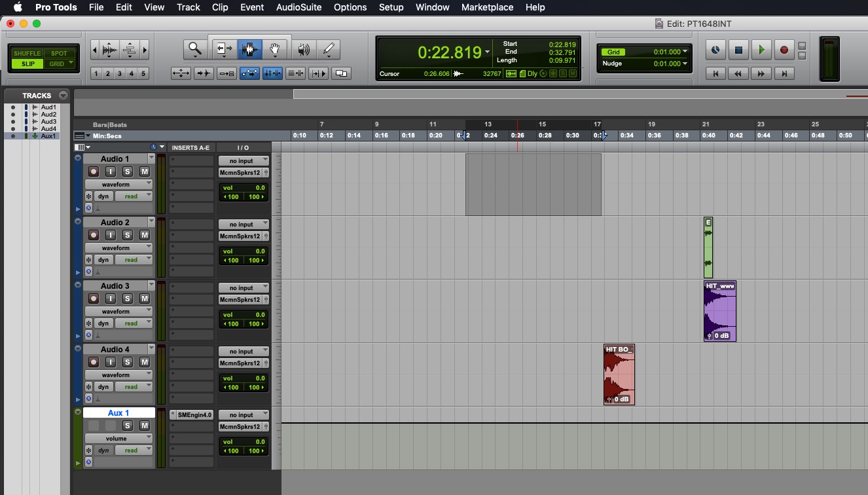Click Go to End transport button
Screen dimensions: 868x495
[x=784, y=74]
